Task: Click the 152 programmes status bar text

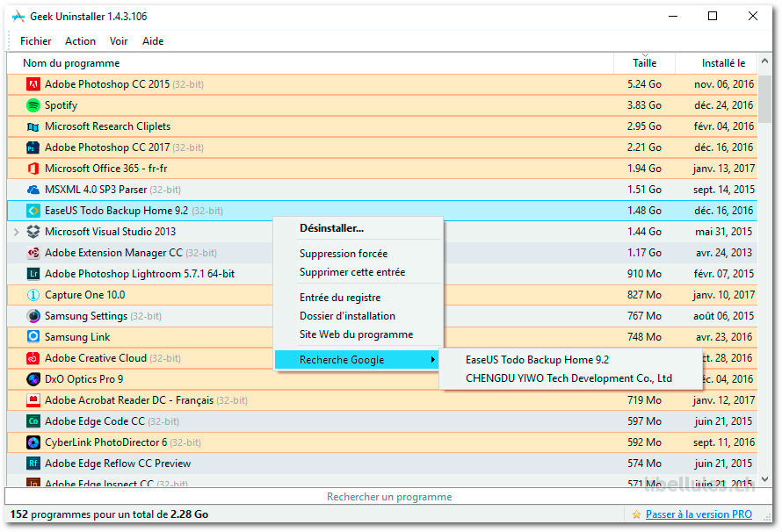Action: (109, 514)
